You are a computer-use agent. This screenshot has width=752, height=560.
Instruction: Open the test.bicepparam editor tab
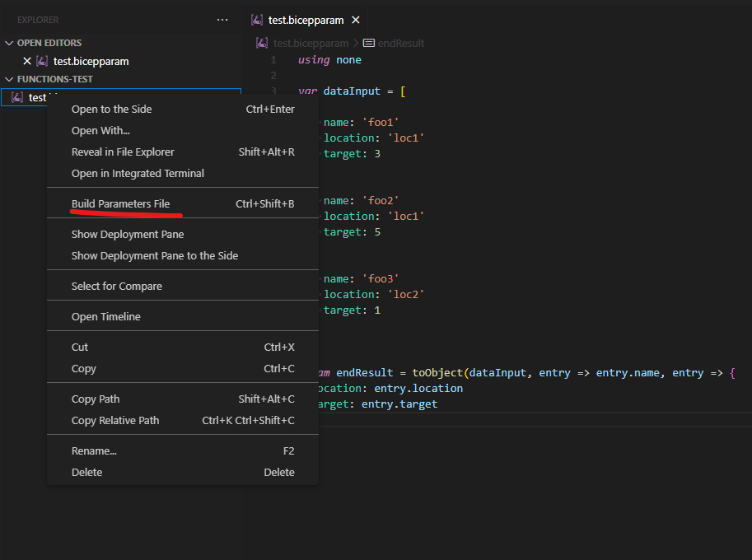point(306,20)
